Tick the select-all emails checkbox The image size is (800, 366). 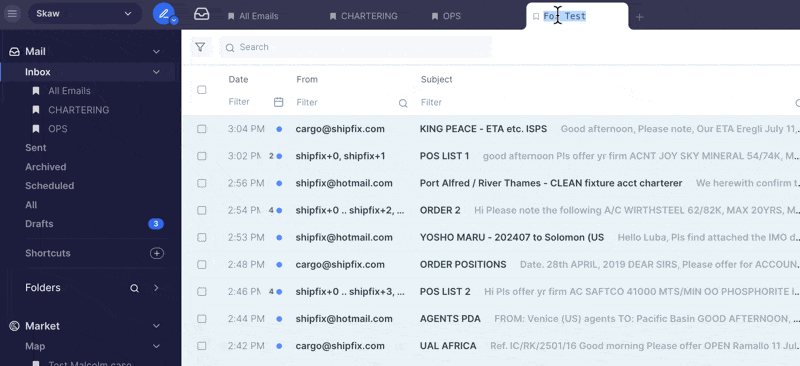[x=202, y=90]
